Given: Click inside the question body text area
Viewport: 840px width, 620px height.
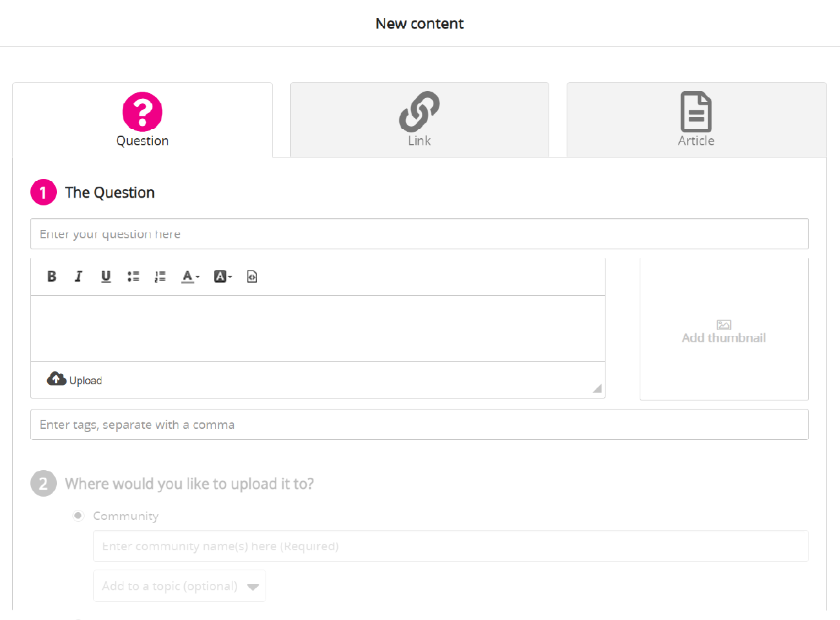Looking at the screenshot, I should click(318, 328).
